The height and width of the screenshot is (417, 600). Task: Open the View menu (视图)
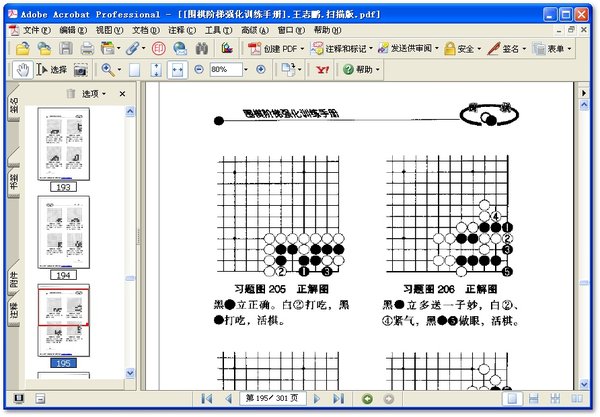(109, 30)
